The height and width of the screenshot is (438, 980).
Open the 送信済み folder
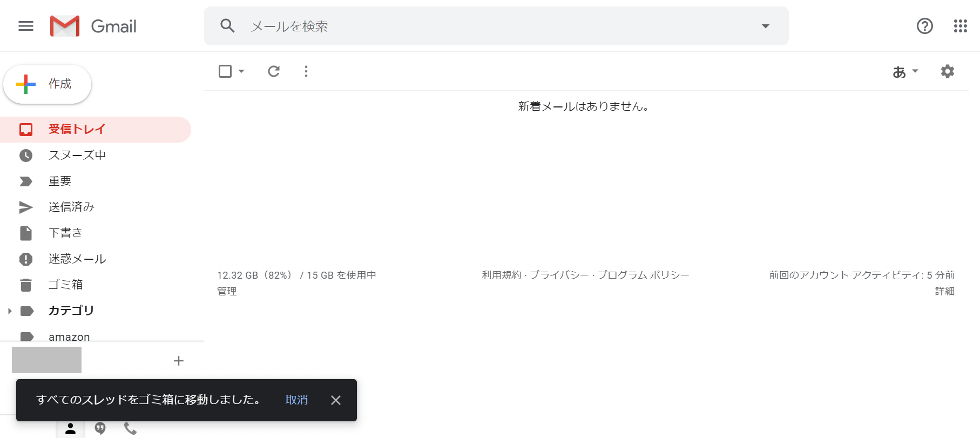click(71, 207)
